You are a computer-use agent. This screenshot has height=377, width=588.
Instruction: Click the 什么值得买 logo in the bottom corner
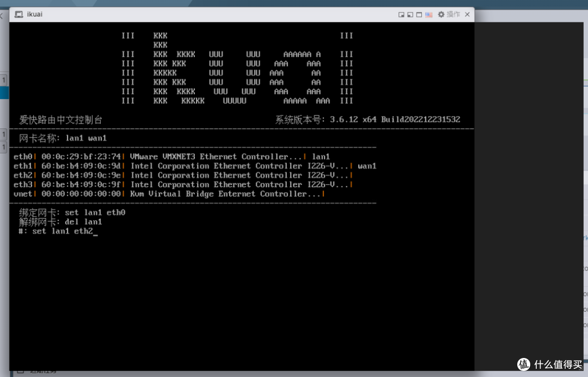coord(546,364)
